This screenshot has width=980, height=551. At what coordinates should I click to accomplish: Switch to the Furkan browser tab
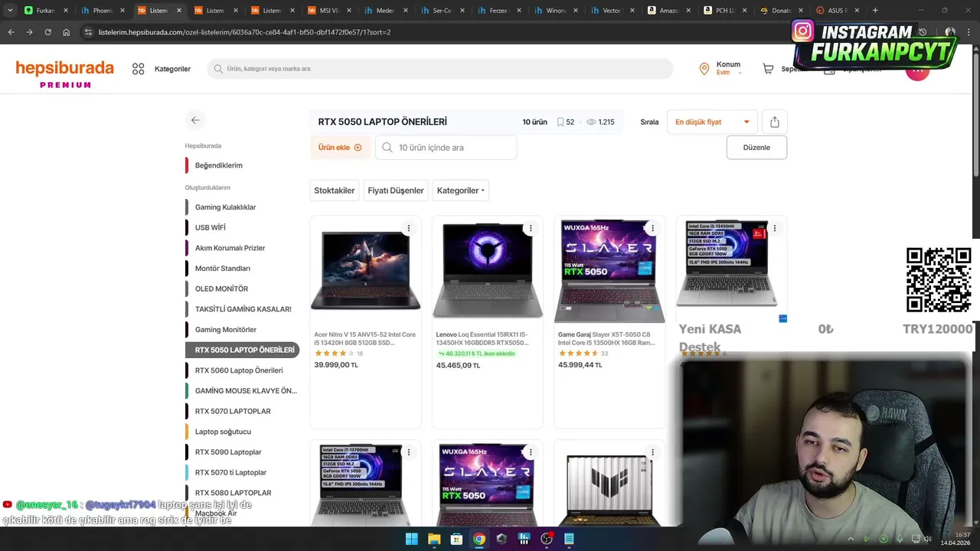click(x=45, y=11)
